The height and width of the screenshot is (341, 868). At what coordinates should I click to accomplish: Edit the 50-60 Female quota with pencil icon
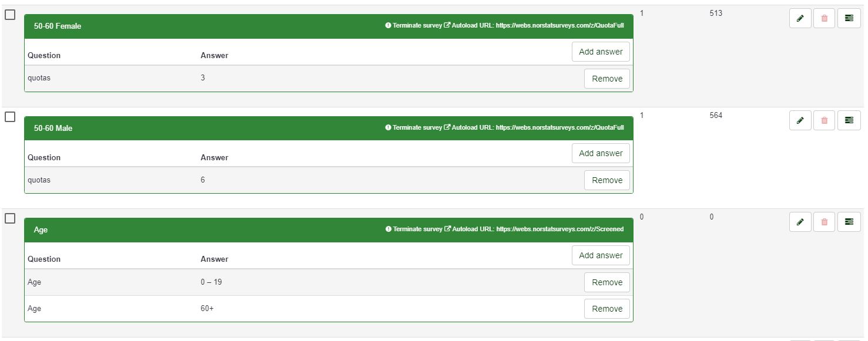(x=800, y=18)
